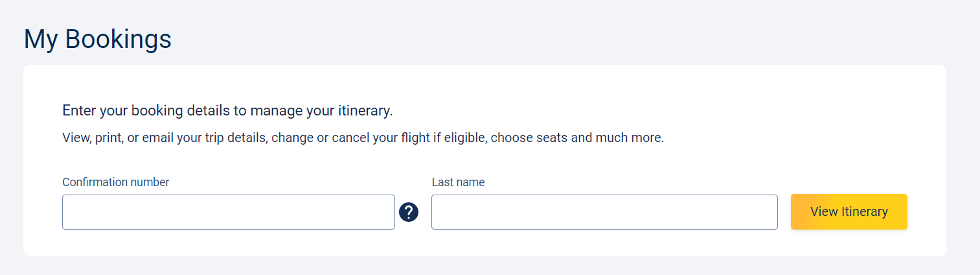The image size is (980, 275).
Task: Place cursor in the Last name input
Action: pos(604,212)
